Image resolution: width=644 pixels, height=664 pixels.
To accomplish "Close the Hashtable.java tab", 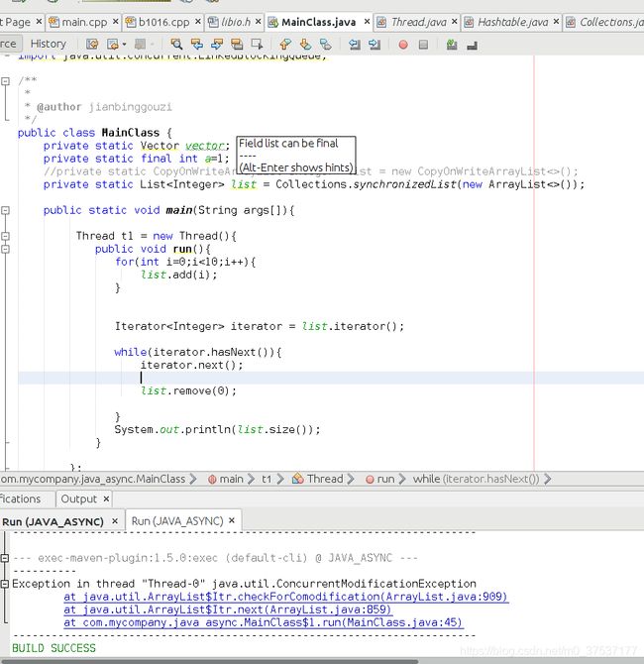I will click(x=556, y=21).
